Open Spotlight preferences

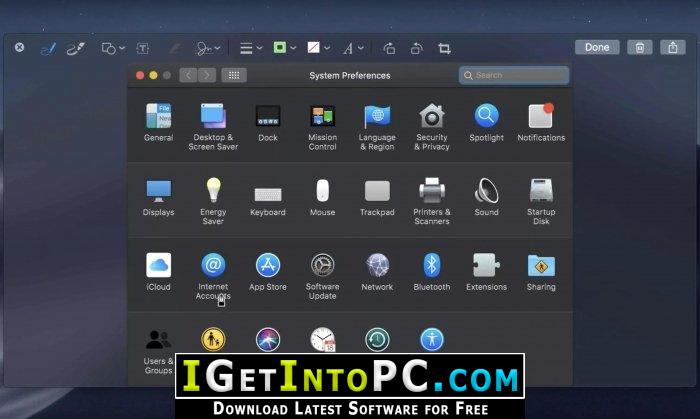(487, 122)
